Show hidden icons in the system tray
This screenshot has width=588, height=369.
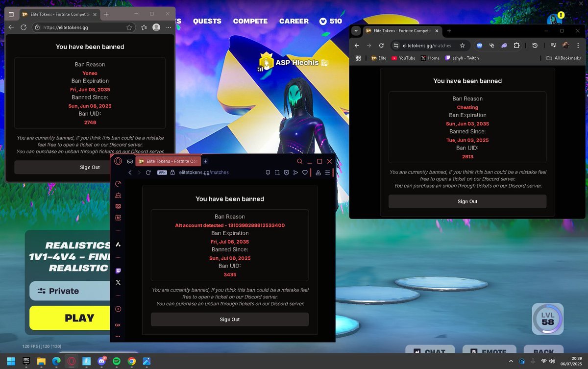coord(511,361)
